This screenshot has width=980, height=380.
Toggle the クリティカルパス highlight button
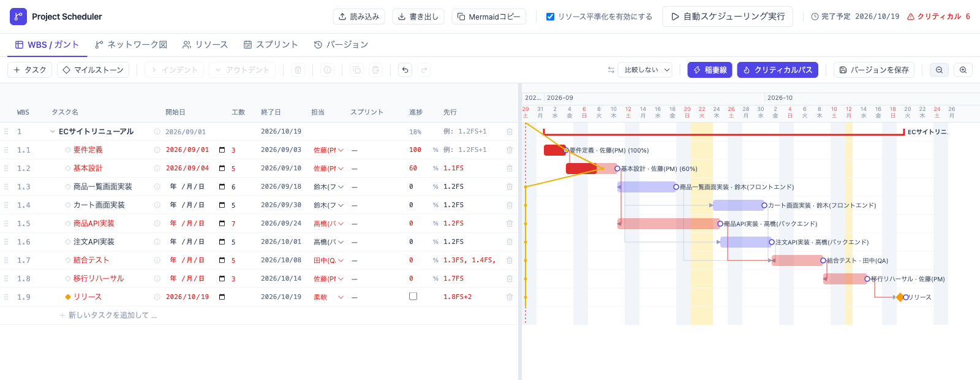click(778, 70)
